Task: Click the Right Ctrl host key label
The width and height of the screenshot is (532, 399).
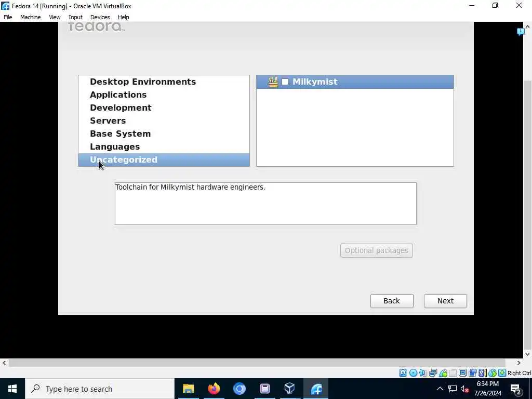Action: coord(520,373)
